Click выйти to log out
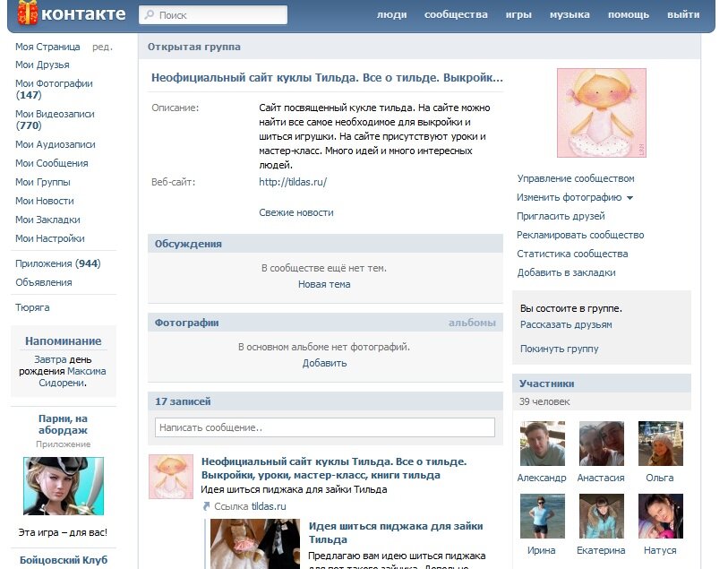The image size is (728, 569). click(683, 14)
